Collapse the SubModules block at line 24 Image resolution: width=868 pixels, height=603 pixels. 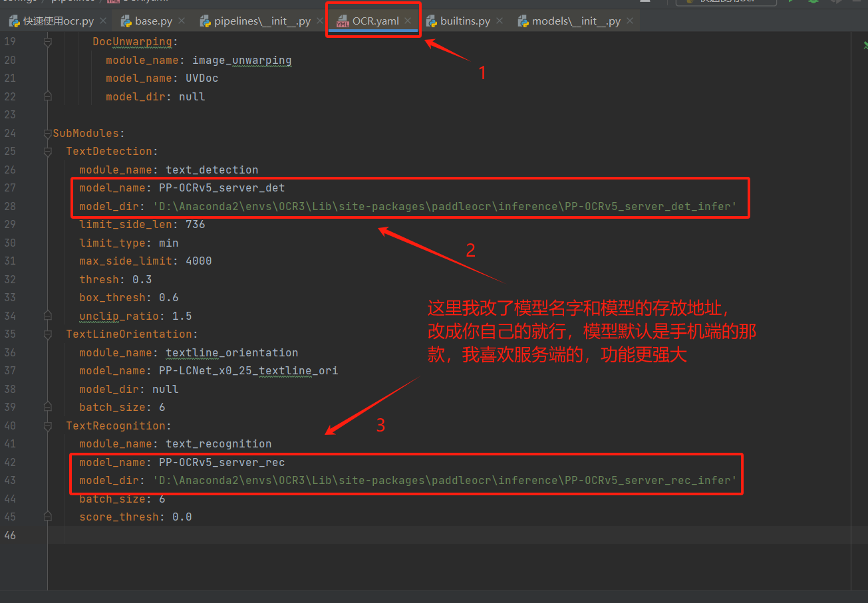(x=47, y=133)
